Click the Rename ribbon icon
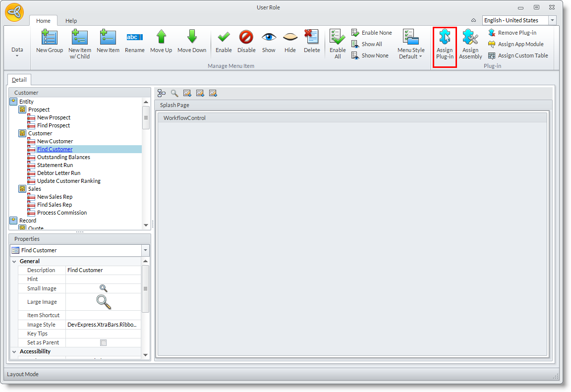The height and width of the screenshot is (392, 571). 134,38
